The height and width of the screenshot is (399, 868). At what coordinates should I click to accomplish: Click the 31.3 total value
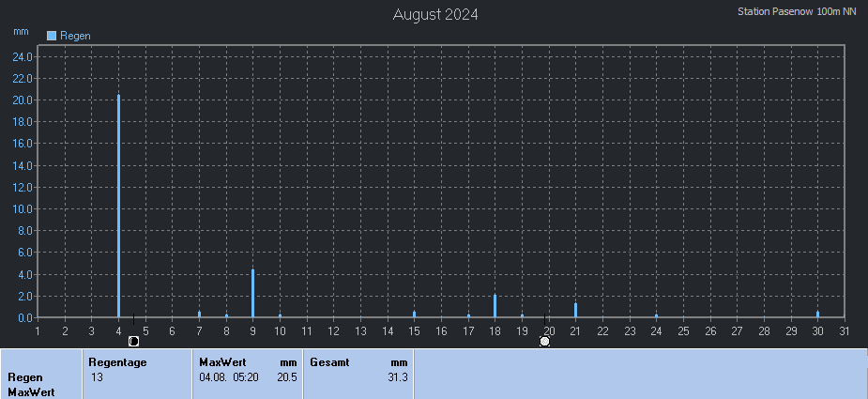(398, 378)
